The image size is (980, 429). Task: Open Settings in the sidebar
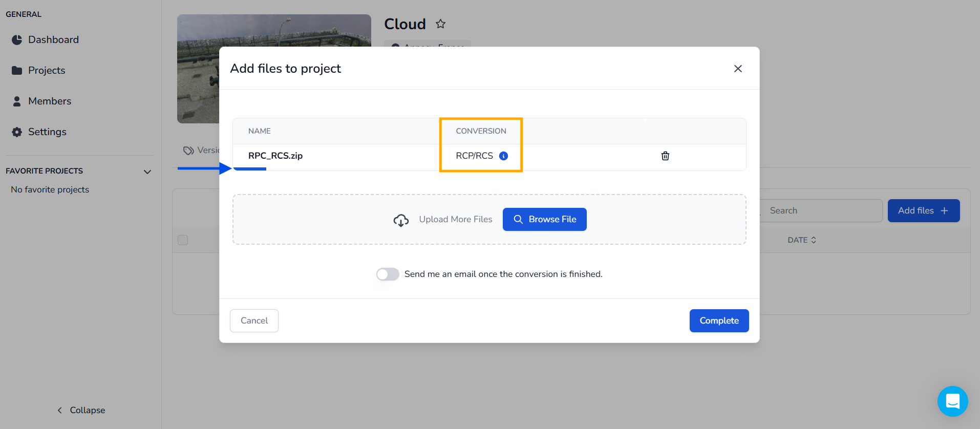(x=47, y=132)
